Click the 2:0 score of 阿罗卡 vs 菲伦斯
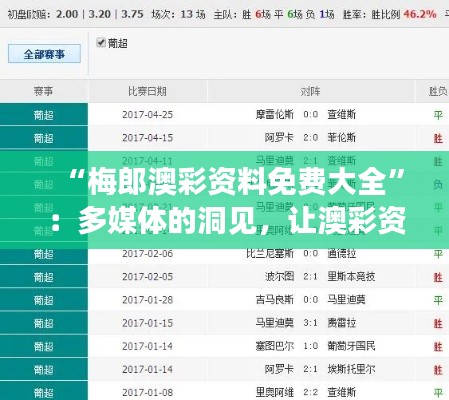 coord(310,138)
